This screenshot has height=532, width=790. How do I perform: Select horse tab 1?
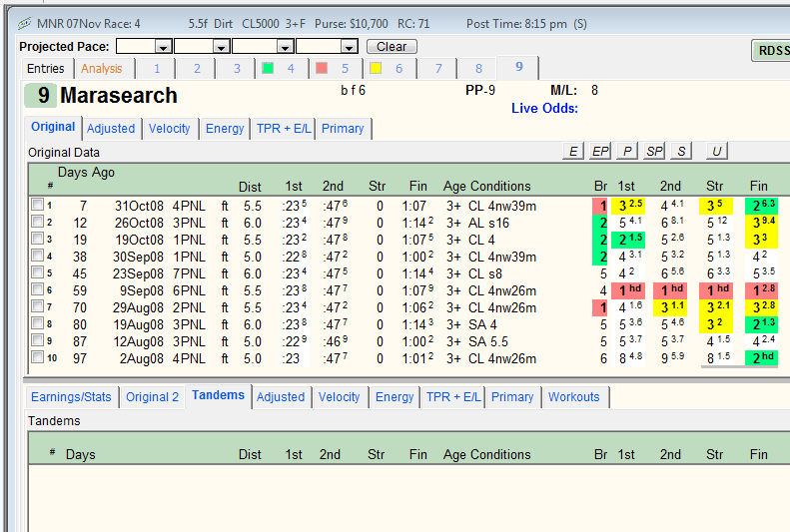coord(157,69)
